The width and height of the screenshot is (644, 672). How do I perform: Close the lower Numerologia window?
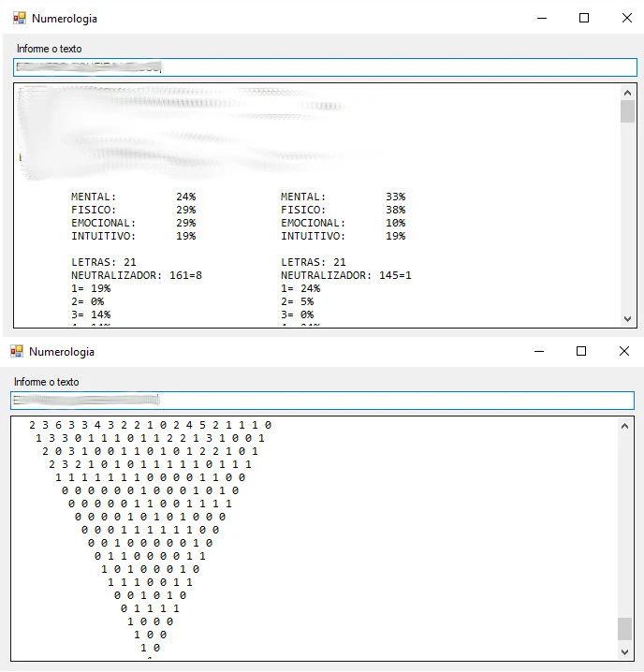pyautogui.click(x=623, y=351)
